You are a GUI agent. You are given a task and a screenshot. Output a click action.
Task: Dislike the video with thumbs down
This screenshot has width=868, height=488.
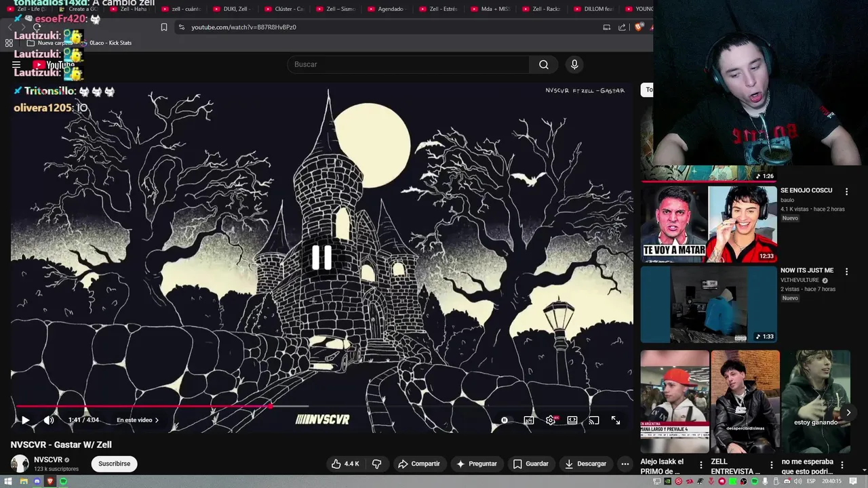click(x=376, y=464)
